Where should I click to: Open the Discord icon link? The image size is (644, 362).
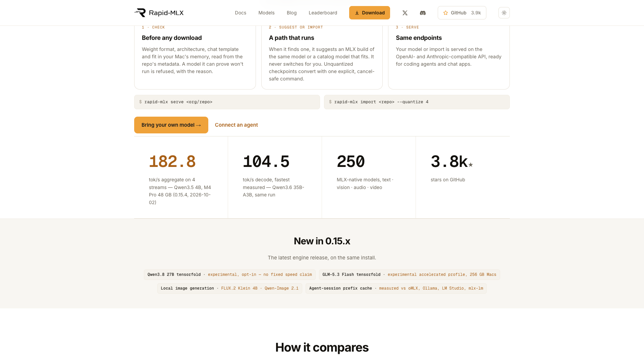tap(423, 13)
